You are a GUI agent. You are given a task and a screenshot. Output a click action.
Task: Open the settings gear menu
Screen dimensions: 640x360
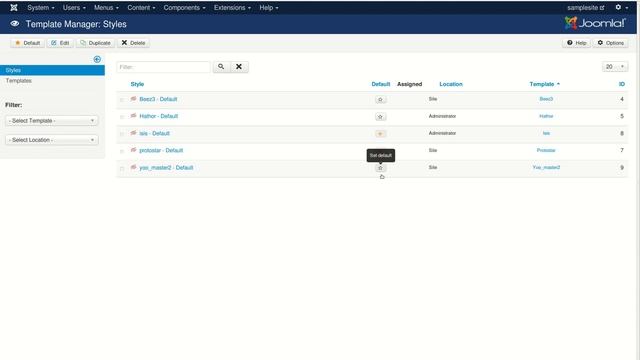[621, 7]
